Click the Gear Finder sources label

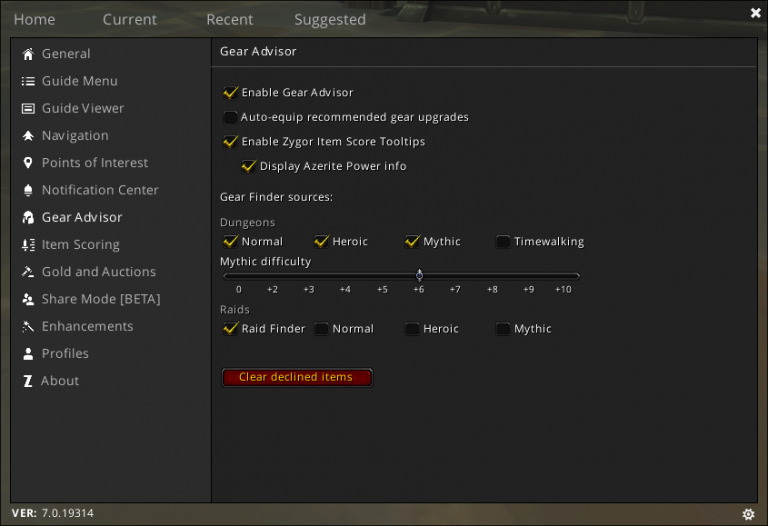[x=276, y=197]
